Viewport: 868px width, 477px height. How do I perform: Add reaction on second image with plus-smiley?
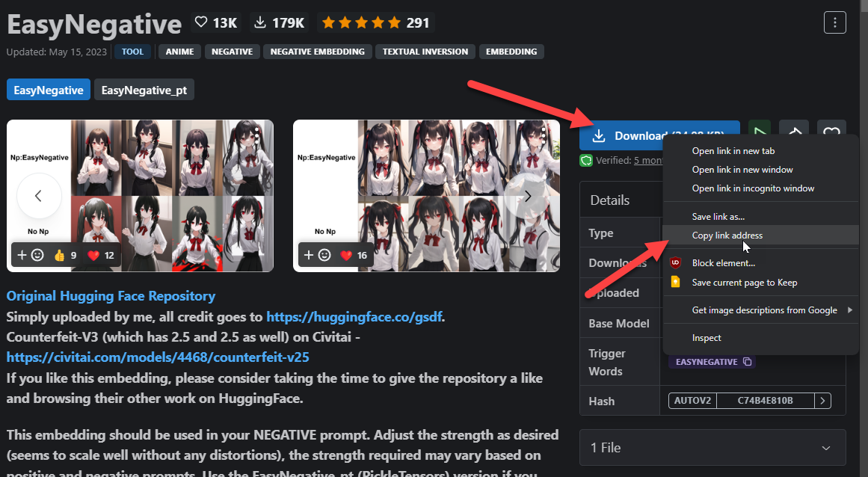coord(317,255)
